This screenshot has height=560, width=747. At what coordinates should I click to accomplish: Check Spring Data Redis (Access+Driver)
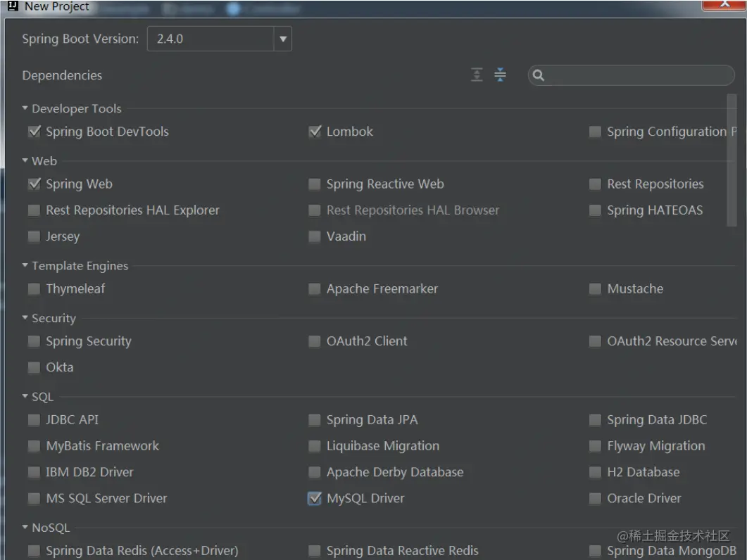click(34, 551)
